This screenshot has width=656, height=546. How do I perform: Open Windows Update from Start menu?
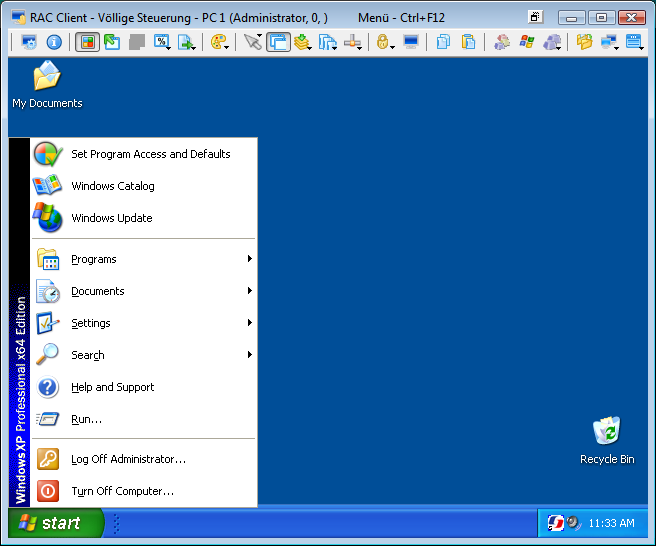coord(112,218)
